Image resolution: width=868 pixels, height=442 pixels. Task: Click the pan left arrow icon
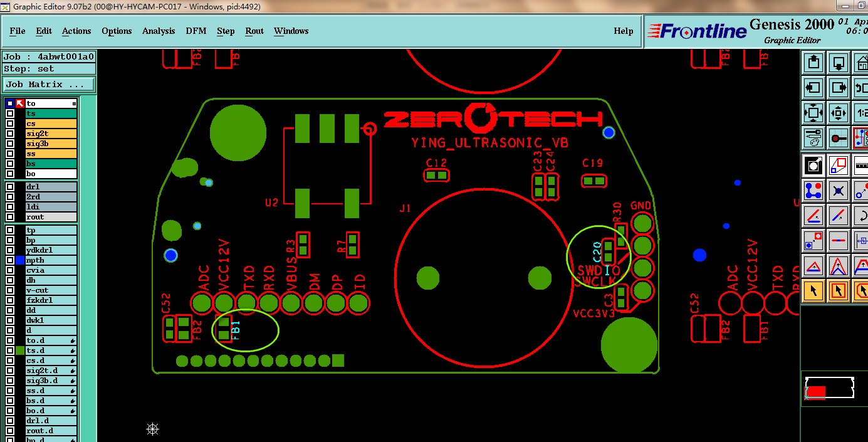click(813, 88)
